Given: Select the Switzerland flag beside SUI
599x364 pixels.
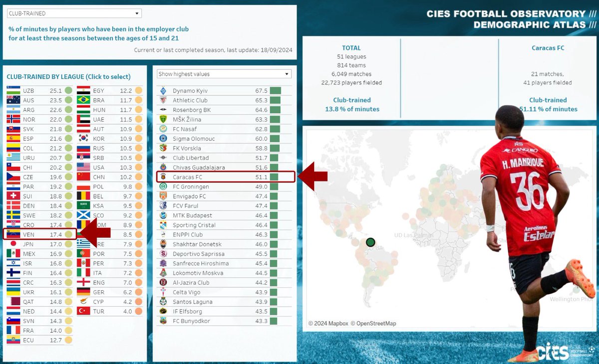Looking at the screenshot, I should pyautogui.click(x=13, y=196).
